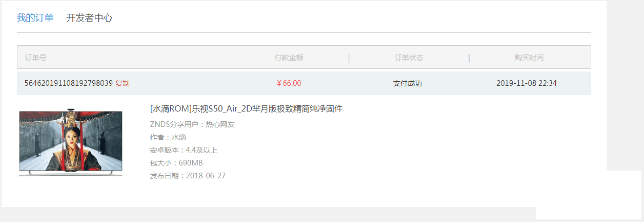Select the order number 56462019110819279803​9
644x222 pixels.
[x=69, y=83]
